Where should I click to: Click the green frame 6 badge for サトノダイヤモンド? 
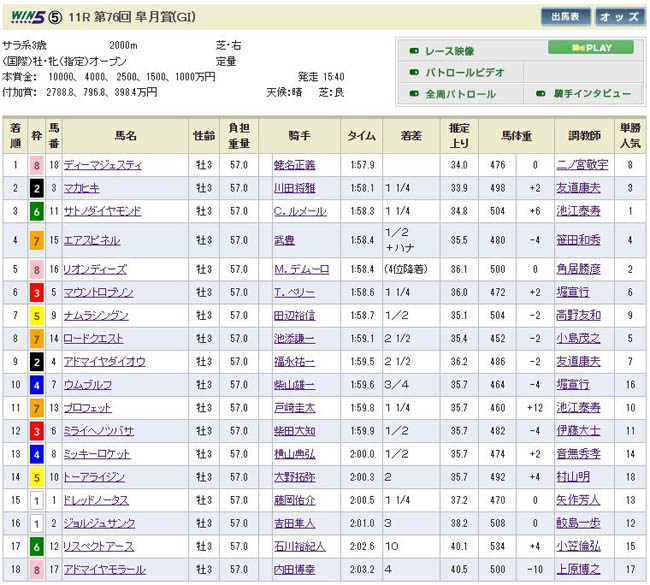tap(36, 211)
